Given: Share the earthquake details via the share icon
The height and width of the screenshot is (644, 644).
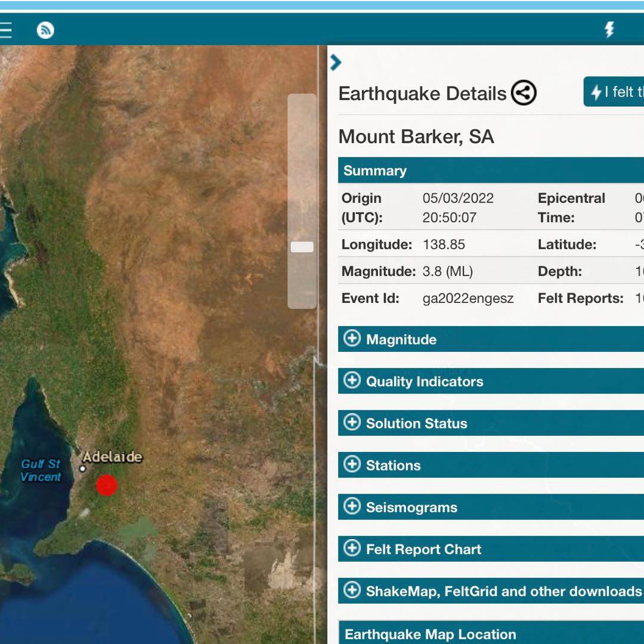Looking at the screenshot, I should tap(524, 93).
